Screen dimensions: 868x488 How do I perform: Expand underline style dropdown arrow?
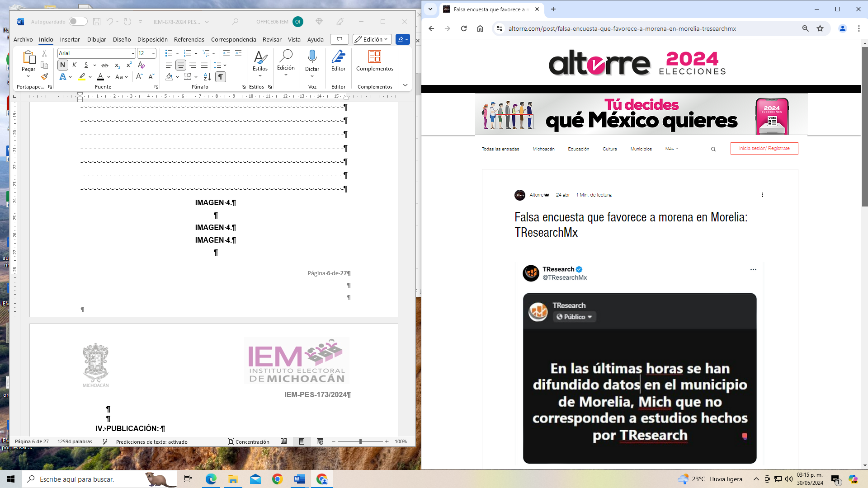(x=94, y=65)
